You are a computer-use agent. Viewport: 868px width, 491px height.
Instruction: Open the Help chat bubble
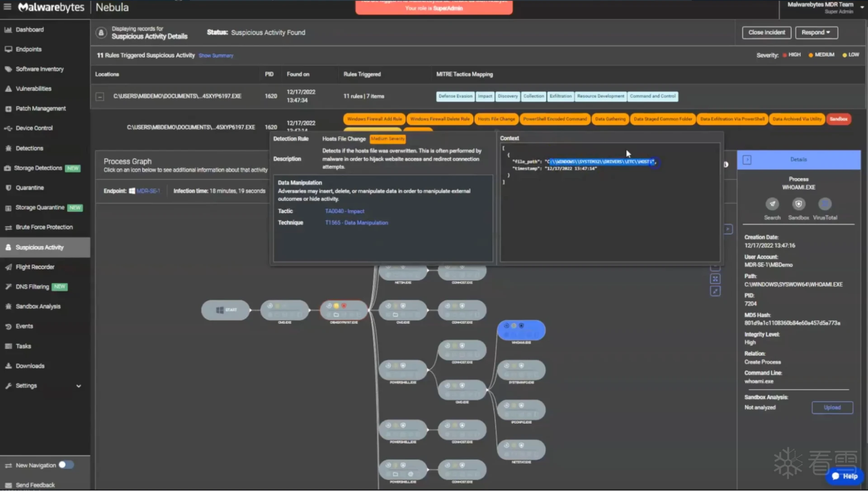coord(844,477)
